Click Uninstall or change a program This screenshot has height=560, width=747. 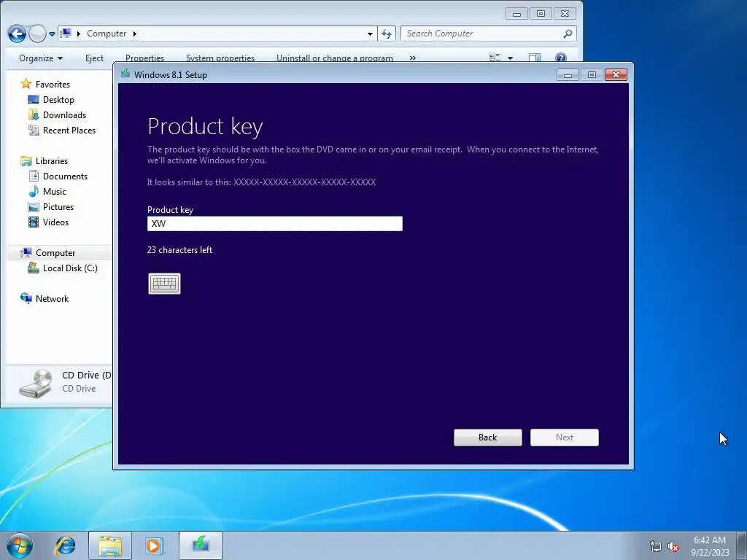pyautogui.click(x=335, y=58)
